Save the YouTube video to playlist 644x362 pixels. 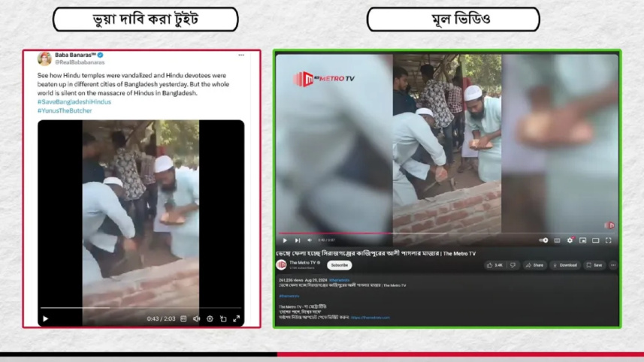[594, 266]
